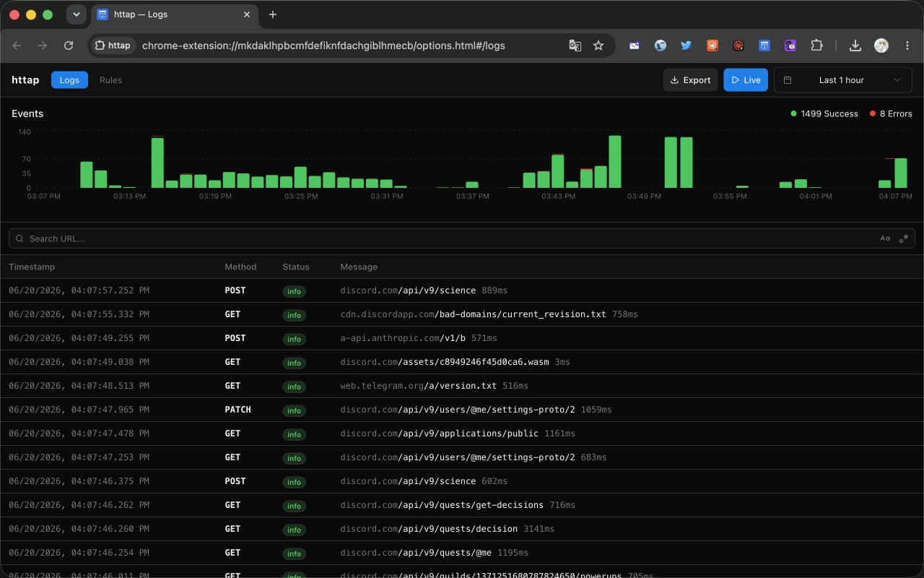Image resolution: width=924 pixels, height=578 pixels.
Task: Open the orange extension icon
Action: click(712, 46)
